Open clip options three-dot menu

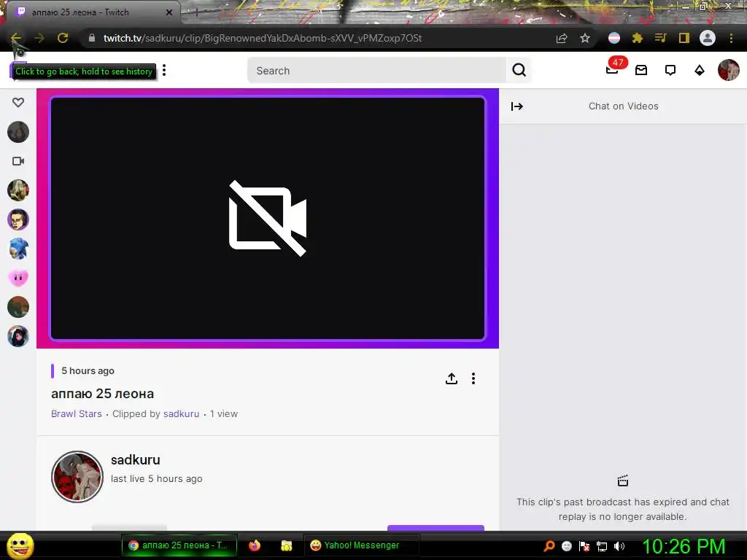(473, 378)
